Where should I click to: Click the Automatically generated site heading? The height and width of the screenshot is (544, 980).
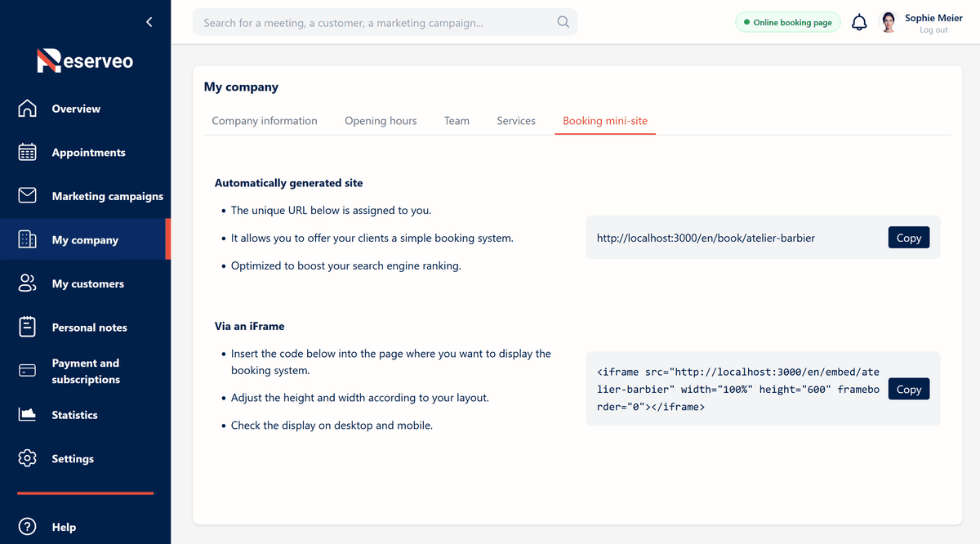(x=289, y=183)
